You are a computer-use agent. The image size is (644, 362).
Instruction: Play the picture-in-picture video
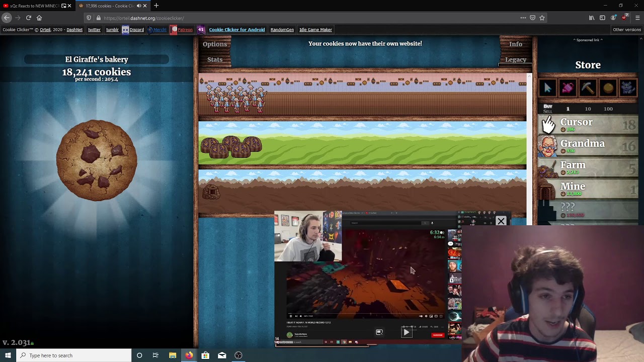[406, 332]
